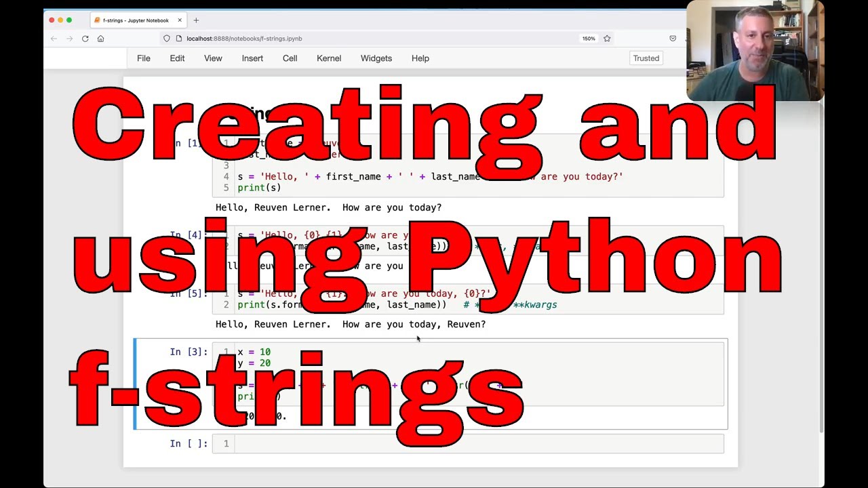Open the Kernel menu
This screenshot has height=488, width=868.
(329, 58)
